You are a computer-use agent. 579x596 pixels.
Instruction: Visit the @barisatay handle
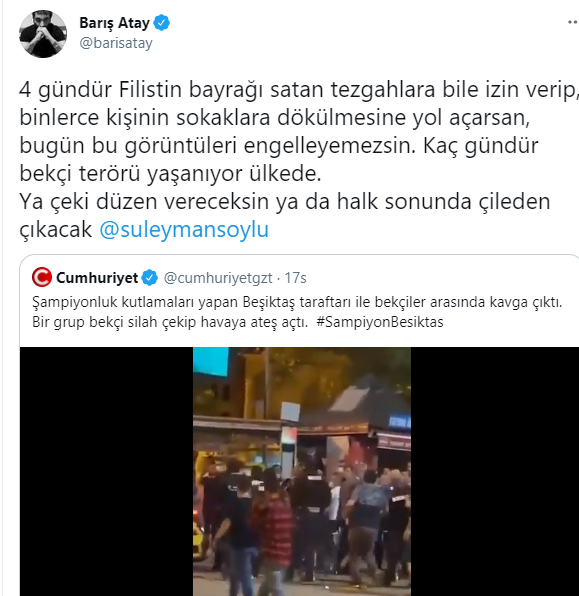[116, 43]
